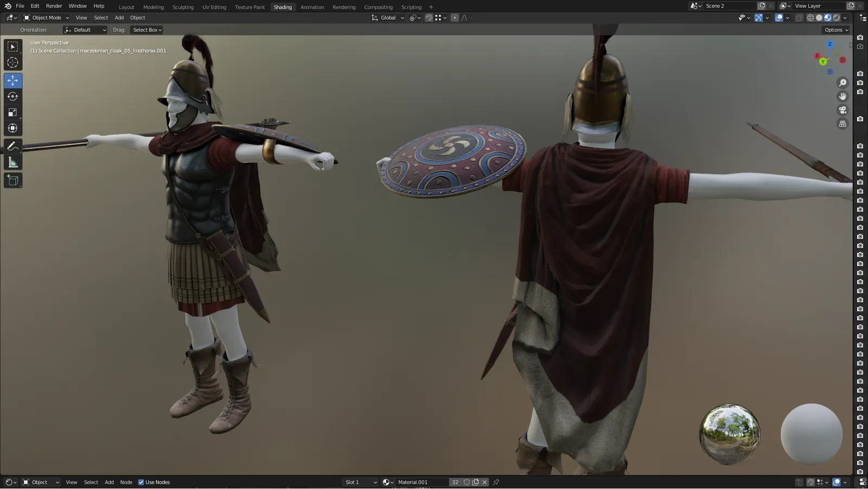Toggle X-ray transparency button
Viewport: 868px width, 489px height.
[799, 18]
